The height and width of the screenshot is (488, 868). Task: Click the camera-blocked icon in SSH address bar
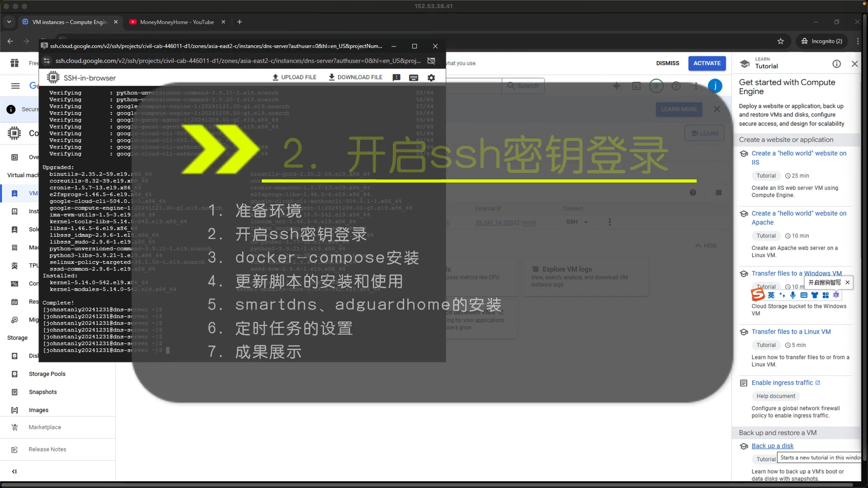(x=431, y=61)
